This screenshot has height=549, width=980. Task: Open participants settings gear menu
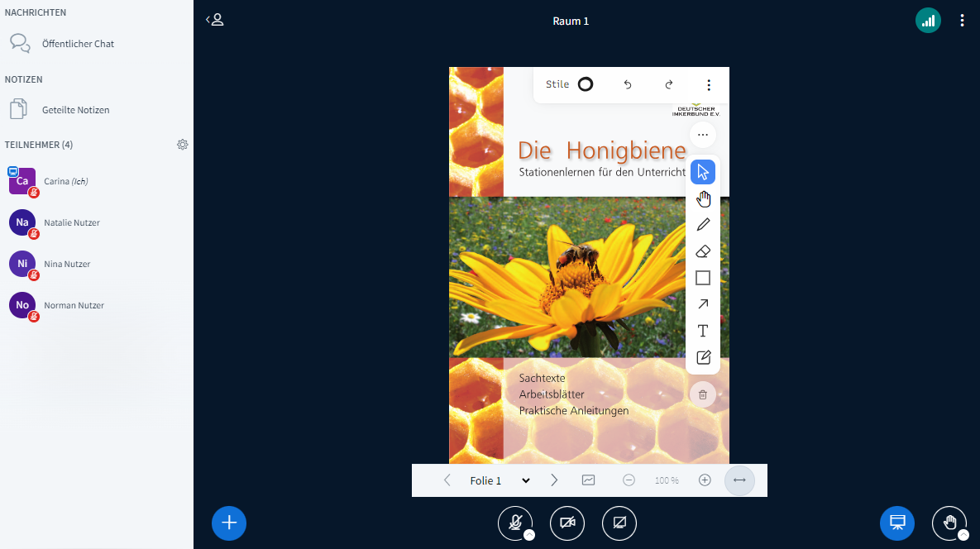[x=183, y=145]
